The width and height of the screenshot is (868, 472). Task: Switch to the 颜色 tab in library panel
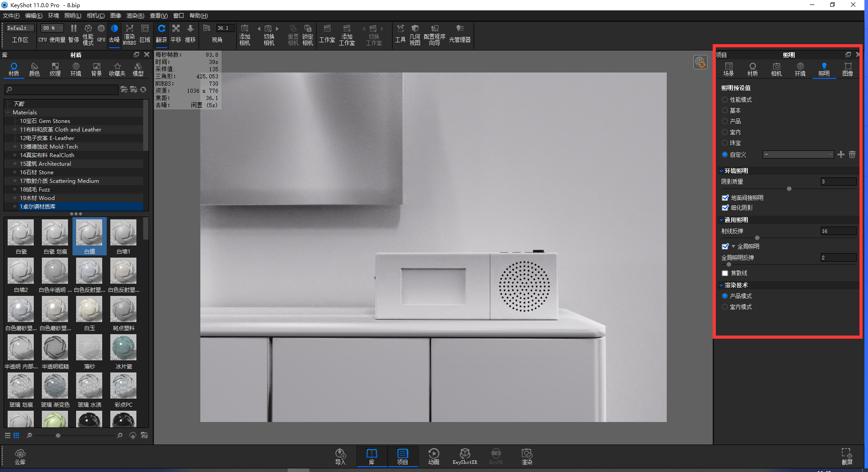click(34, 69)
